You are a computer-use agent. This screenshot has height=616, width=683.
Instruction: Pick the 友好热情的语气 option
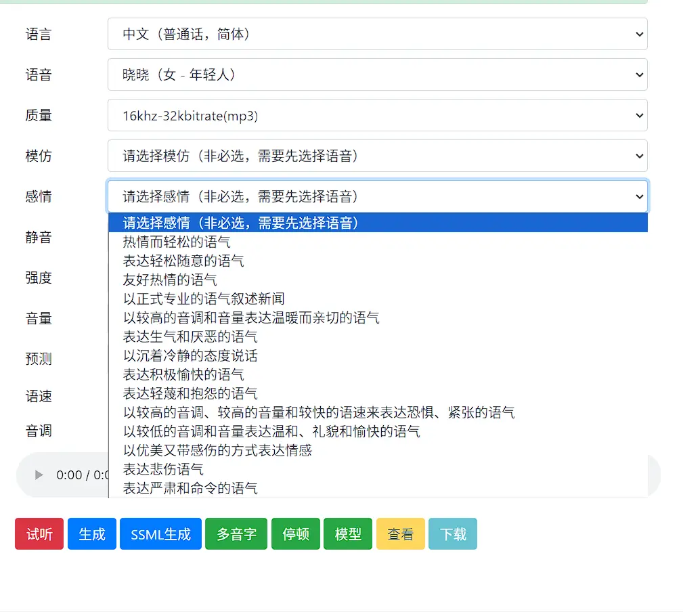pos(170,280)
